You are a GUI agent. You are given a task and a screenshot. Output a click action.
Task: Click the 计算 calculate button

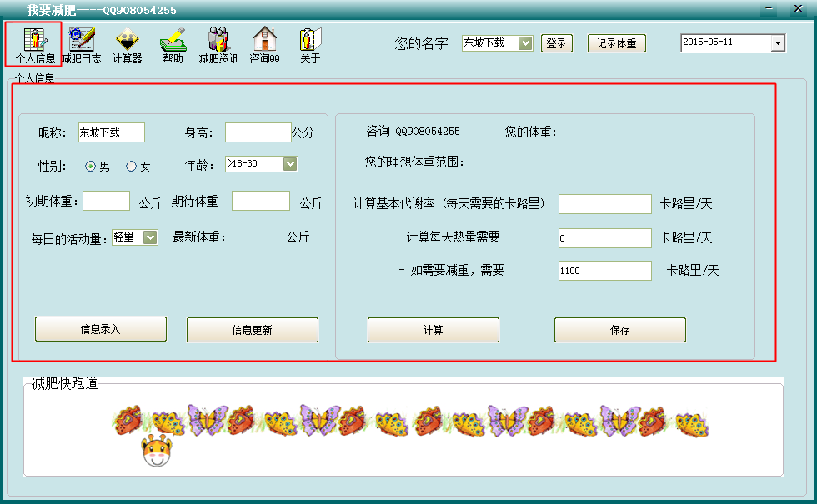pos(433,330)
